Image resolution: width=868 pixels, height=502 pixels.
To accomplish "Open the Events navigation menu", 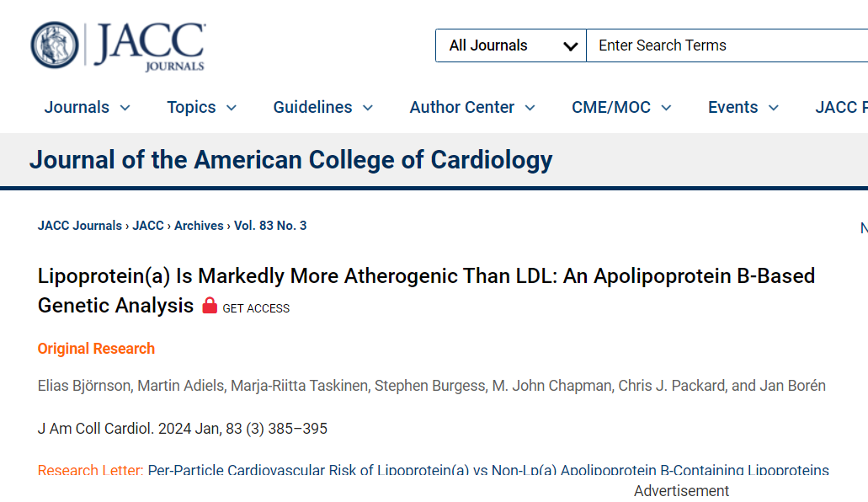I will (x=743, y=107).
